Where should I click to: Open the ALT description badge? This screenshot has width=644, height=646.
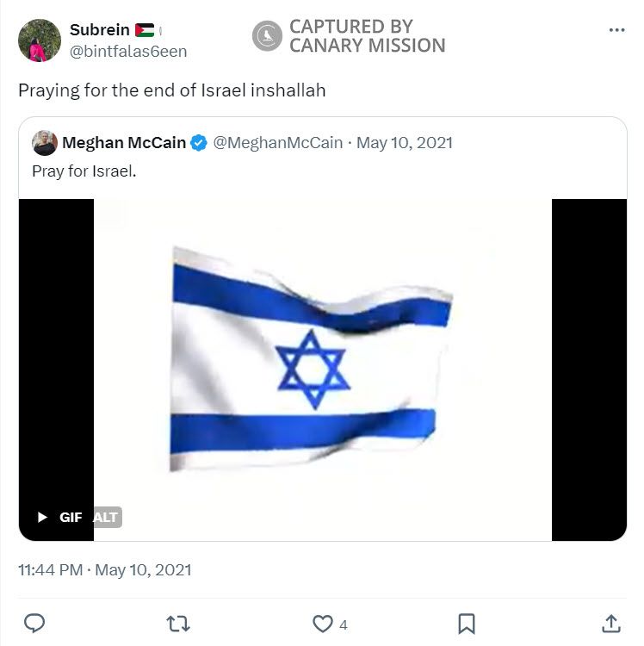click(106, 517)
